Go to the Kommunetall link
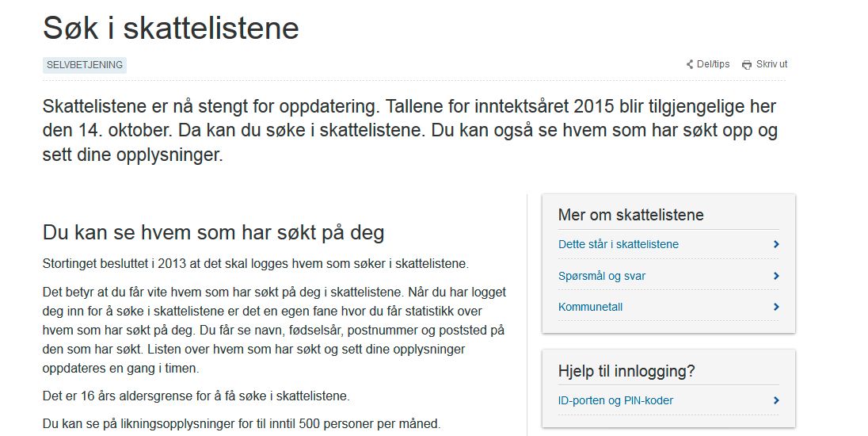This screenshot has height=436, width=868. (x=590, y=307)
